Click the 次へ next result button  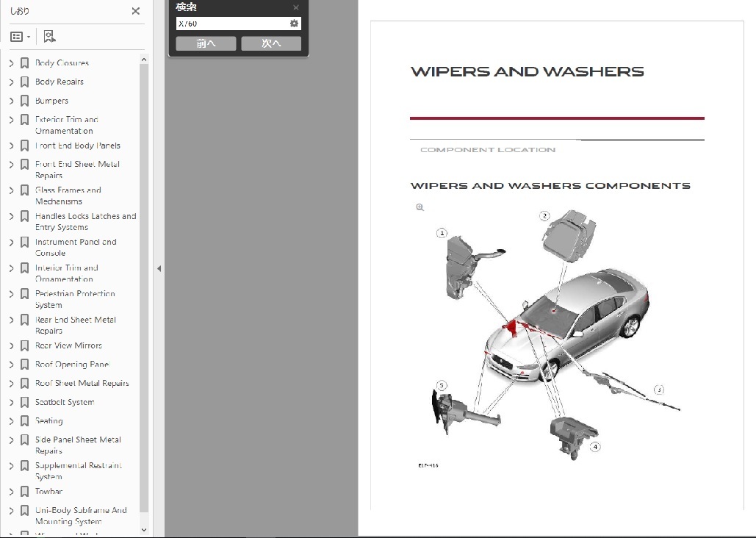(x=271, y=43)
